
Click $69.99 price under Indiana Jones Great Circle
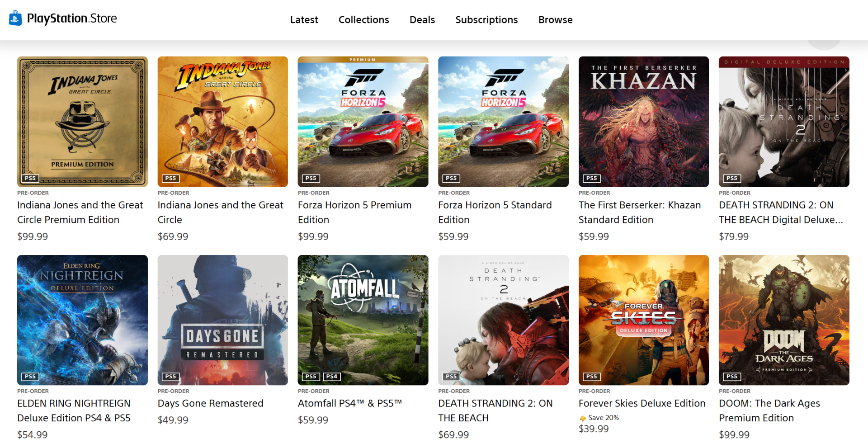[173, 236]
